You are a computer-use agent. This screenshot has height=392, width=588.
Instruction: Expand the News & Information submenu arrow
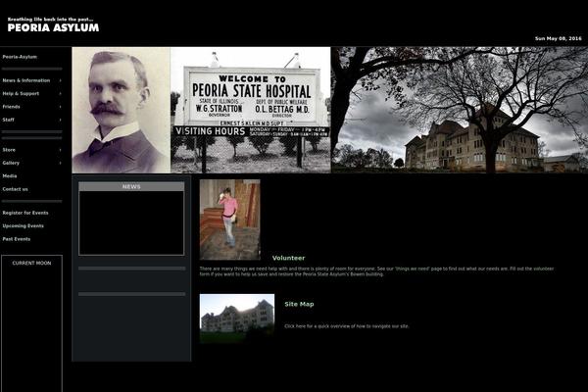tap(60, 80)
